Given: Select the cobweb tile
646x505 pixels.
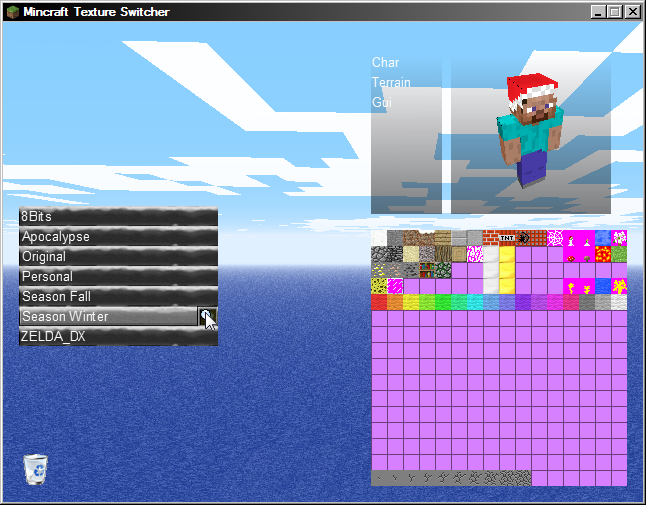Looking at the screenshot, I should [x=555, y=238].
